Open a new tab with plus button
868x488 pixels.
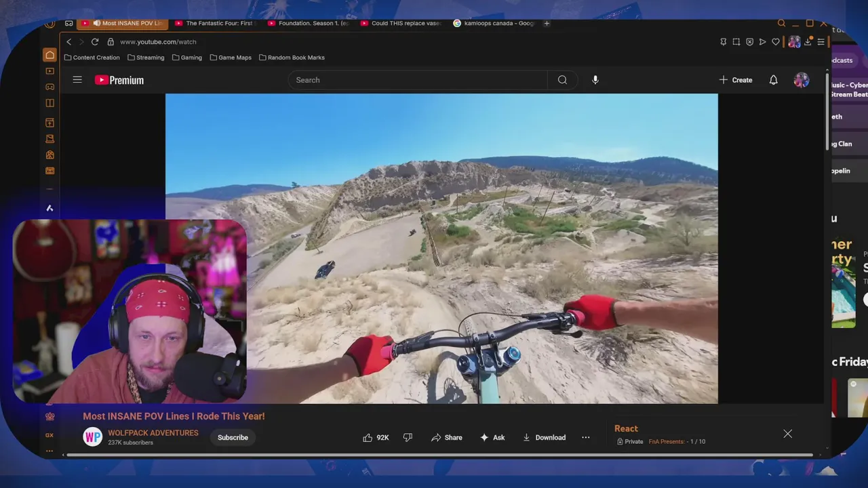click(x=547, y=23)
